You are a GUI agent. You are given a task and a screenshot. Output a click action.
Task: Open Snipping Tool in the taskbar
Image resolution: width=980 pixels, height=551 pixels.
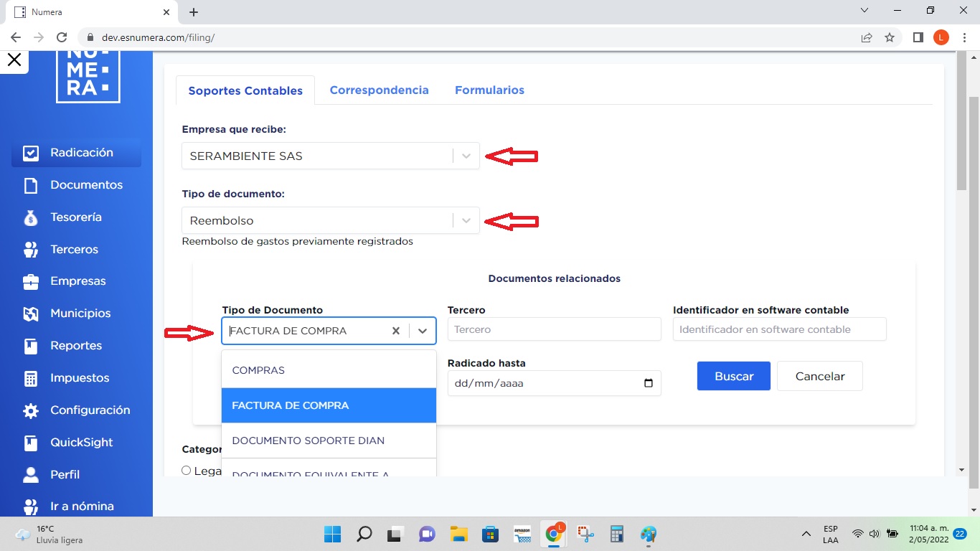585,534
